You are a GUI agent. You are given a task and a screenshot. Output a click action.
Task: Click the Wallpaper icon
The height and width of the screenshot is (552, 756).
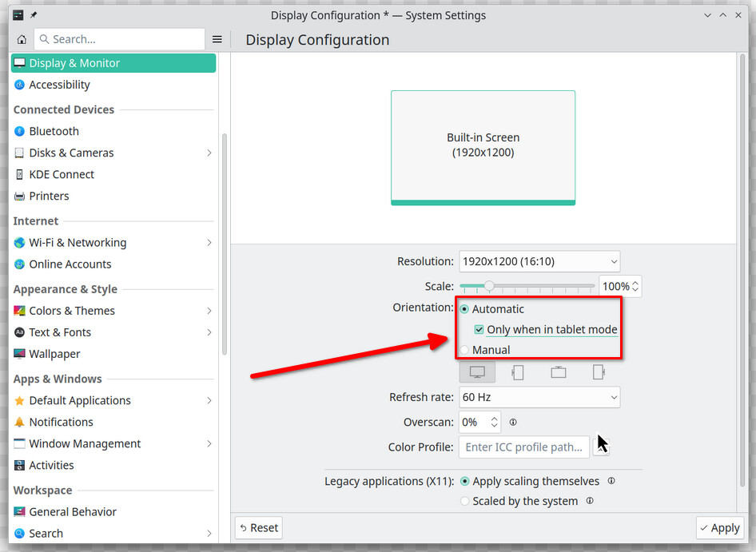(x=19, y=354)
